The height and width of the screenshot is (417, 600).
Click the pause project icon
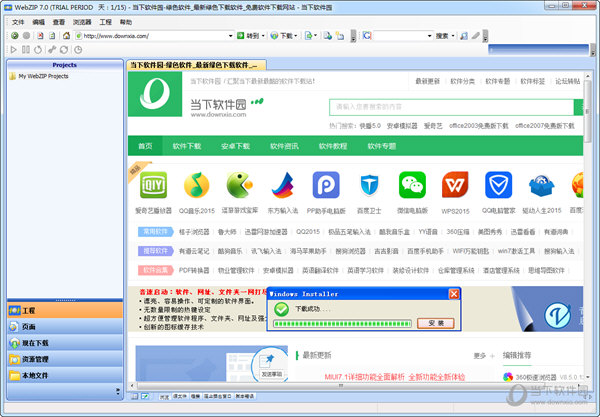(26, 50)
